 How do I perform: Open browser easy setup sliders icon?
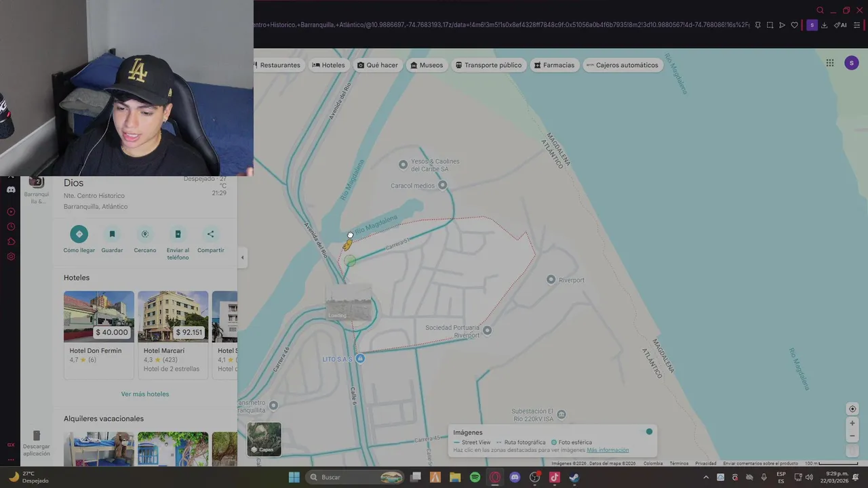(x=857, y=25)
